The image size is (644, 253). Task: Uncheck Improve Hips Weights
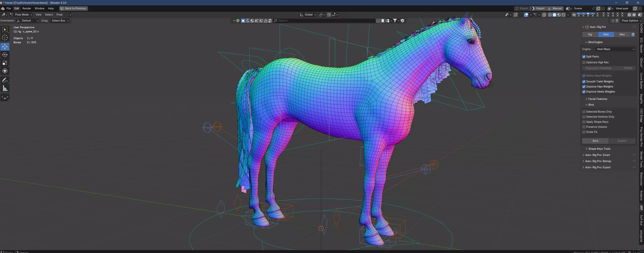[x=584, y=87]
